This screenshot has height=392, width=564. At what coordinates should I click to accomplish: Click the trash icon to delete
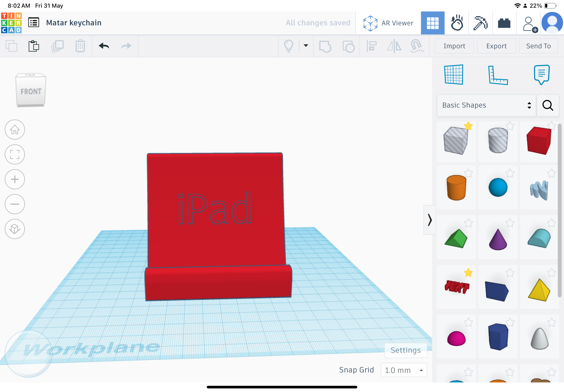(80, 46)
